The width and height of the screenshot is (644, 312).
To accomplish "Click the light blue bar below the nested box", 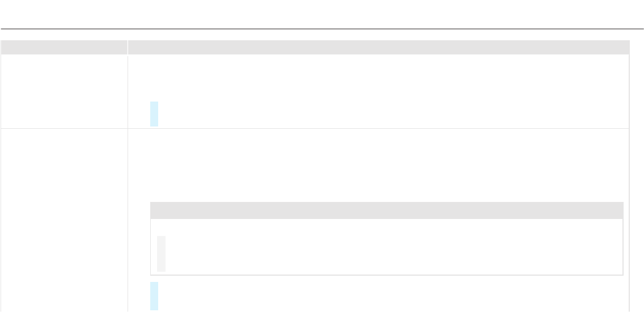I will click(154, 296).
